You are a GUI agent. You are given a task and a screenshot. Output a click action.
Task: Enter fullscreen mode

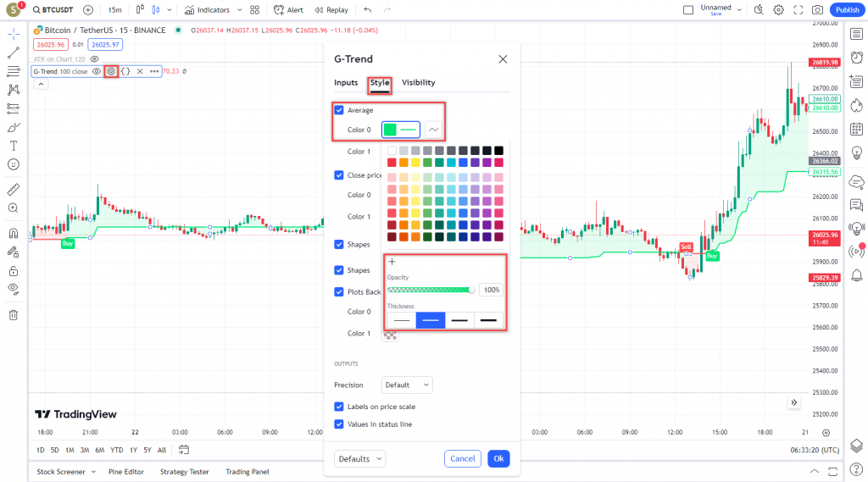click(798, 10)
